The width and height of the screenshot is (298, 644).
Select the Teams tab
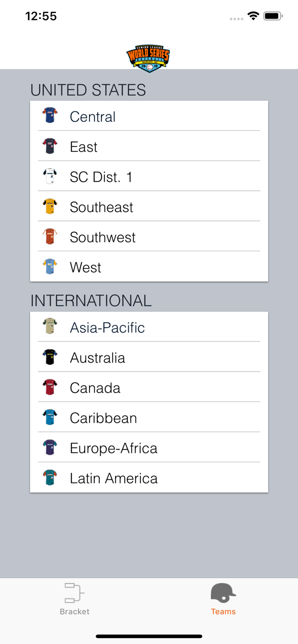[223, 599]
